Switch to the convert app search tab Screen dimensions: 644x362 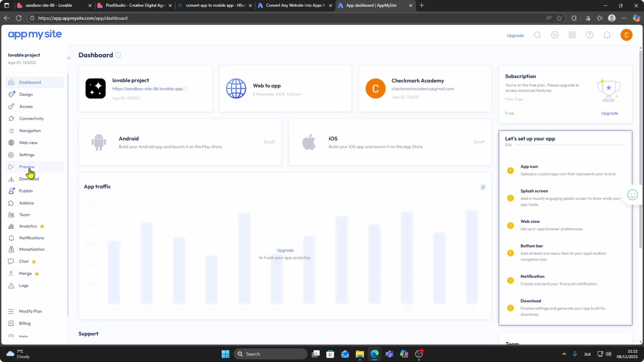(215, 5)
